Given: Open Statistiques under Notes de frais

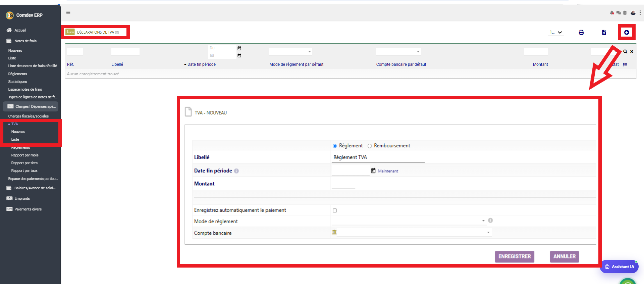Looking at the screenshot, I should click(x=17, y=82).
